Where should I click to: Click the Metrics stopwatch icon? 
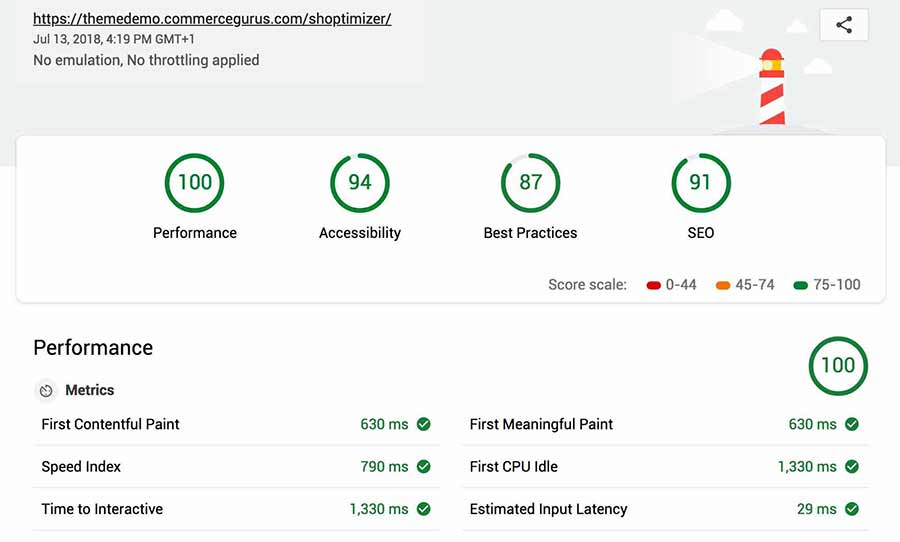[x=46, y=391]
